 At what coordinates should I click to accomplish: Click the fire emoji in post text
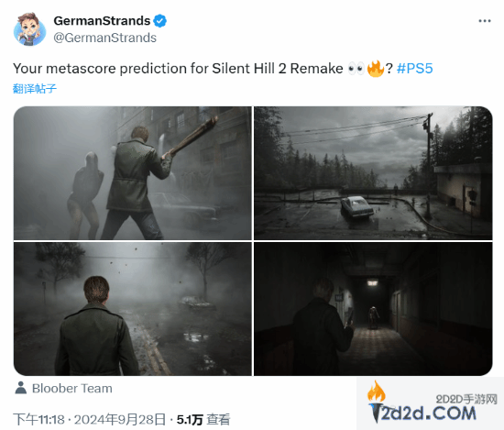[x=376, y=69]
